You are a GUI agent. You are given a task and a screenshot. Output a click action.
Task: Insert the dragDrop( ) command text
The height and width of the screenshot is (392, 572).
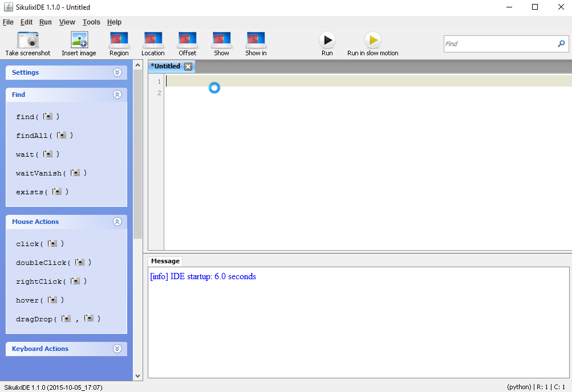[35, 318]
